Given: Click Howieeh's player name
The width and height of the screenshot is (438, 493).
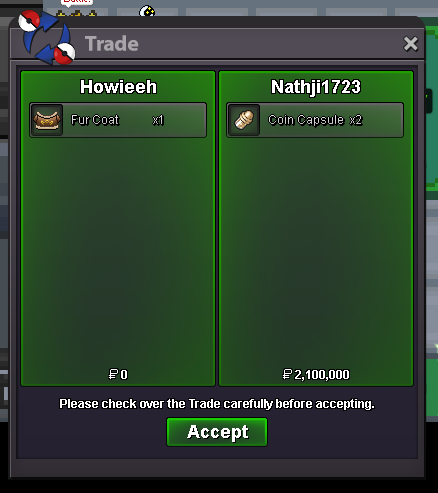Looking at the screenshot, I should pos(118,87).
